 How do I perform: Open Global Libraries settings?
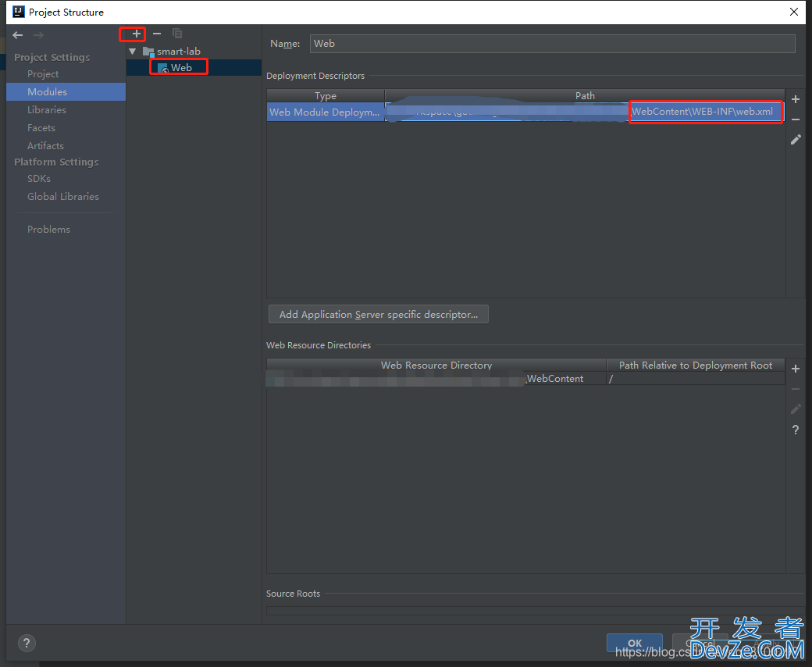pos(62,197)
